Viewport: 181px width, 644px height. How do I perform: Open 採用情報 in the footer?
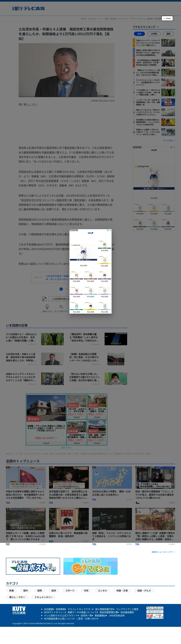pyautogui.click(x=60, y=609)
